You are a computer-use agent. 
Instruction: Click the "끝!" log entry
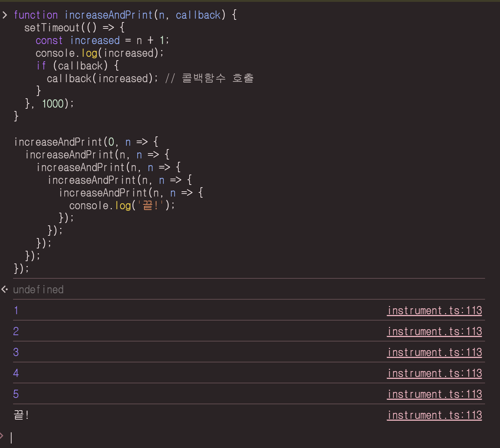21,415
